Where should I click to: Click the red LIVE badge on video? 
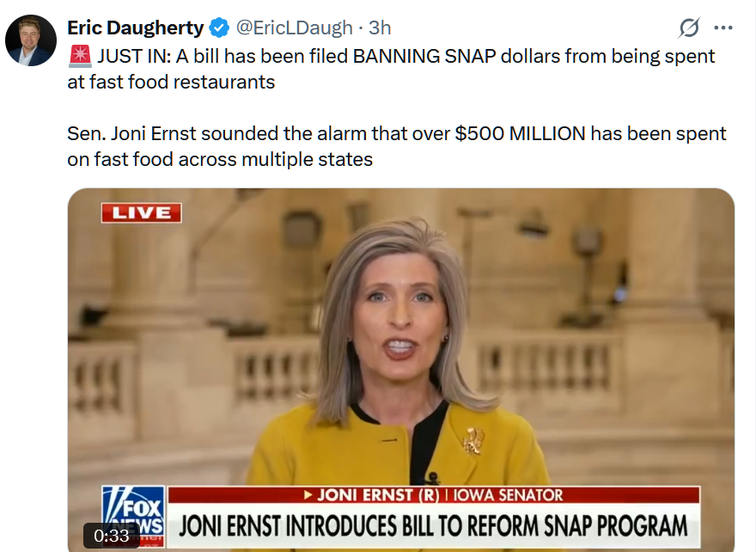point(141,212)
